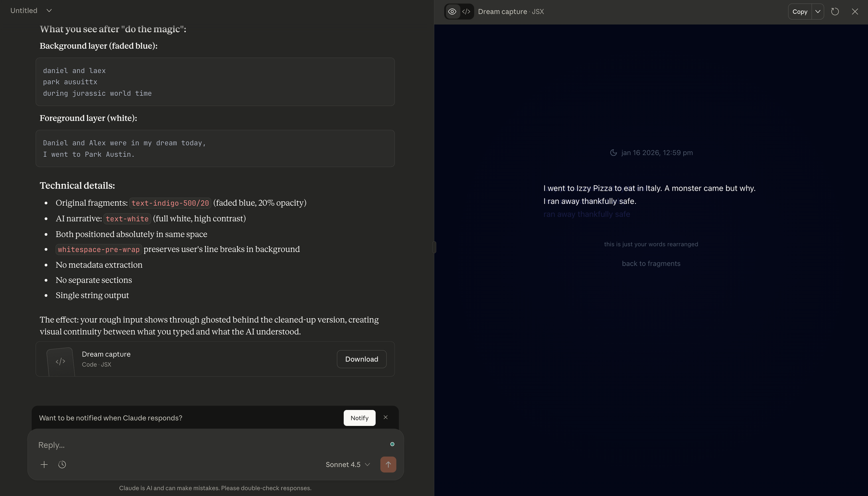Open the Untitled conversation title dropdown
Image resolution: width=868 pixels, height=496 pixels.
49,10
